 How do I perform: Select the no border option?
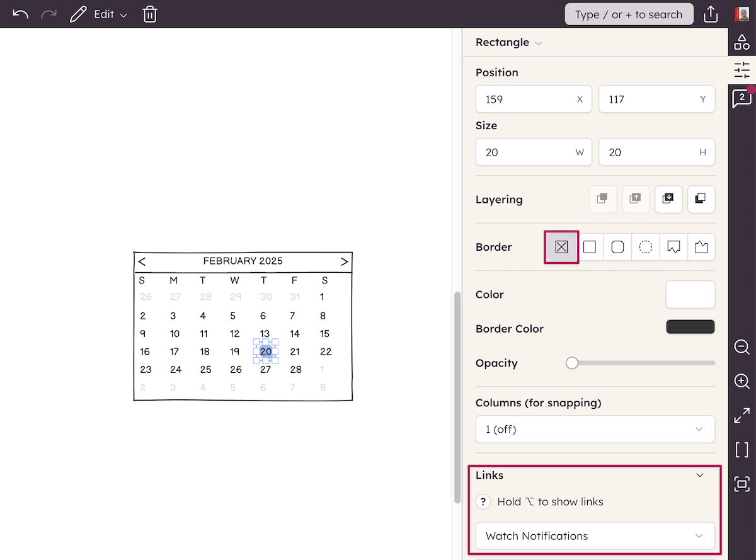pos(561,247)
